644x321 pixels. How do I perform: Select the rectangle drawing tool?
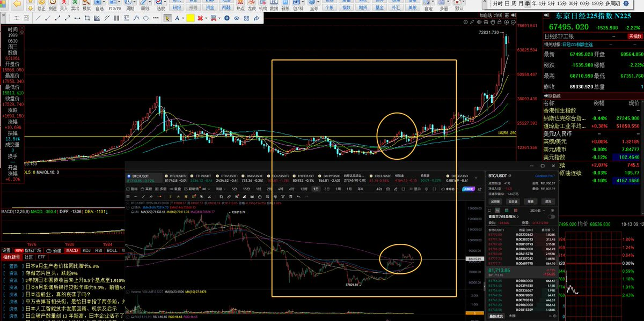coord(87,18)
